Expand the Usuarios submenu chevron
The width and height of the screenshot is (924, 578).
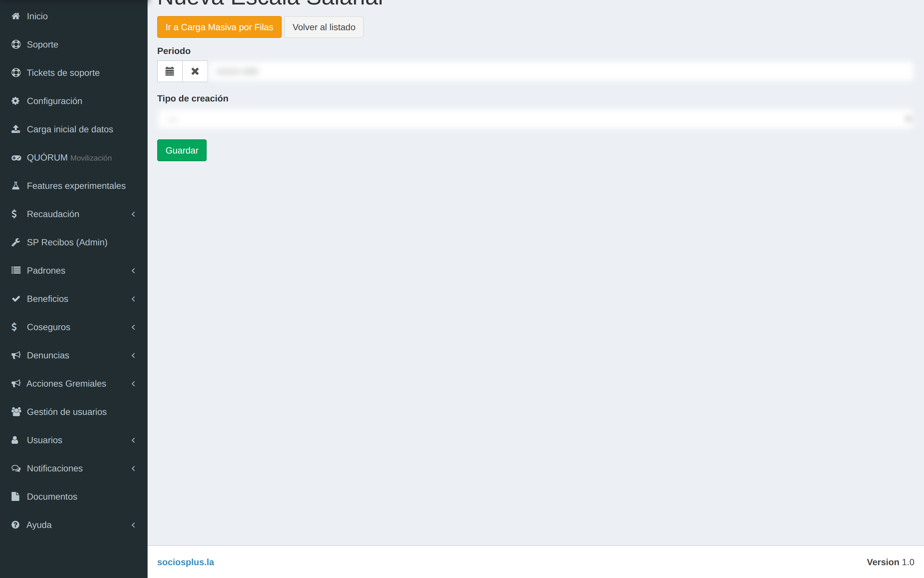[133, 440]
